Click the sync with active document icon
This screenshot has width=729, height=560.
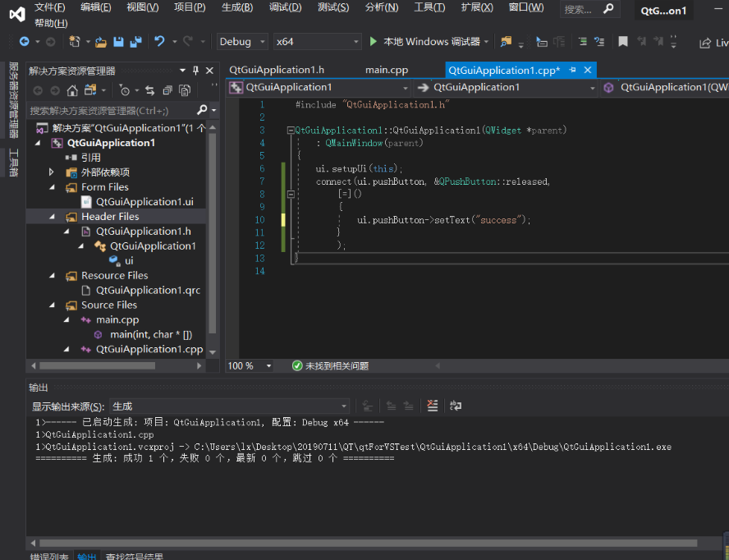[x=149, y=90]
